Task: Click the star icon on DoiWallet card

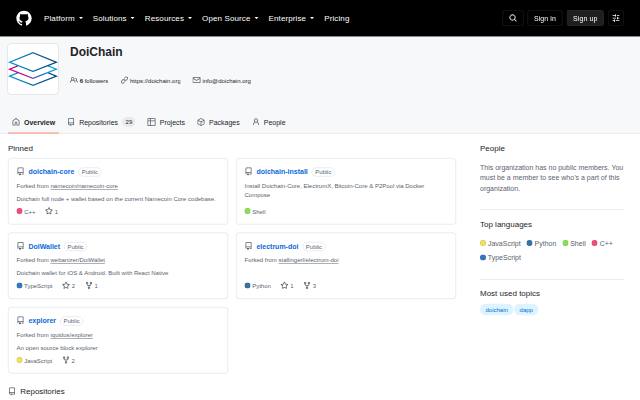Action: coord(66,285)
